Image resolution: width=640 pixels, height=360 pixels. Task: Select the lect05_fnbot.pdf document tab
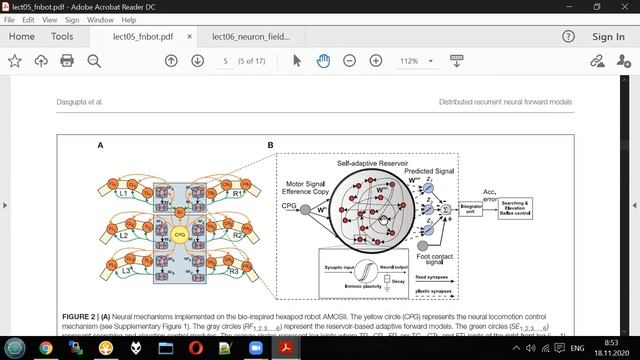pos(143,36)
